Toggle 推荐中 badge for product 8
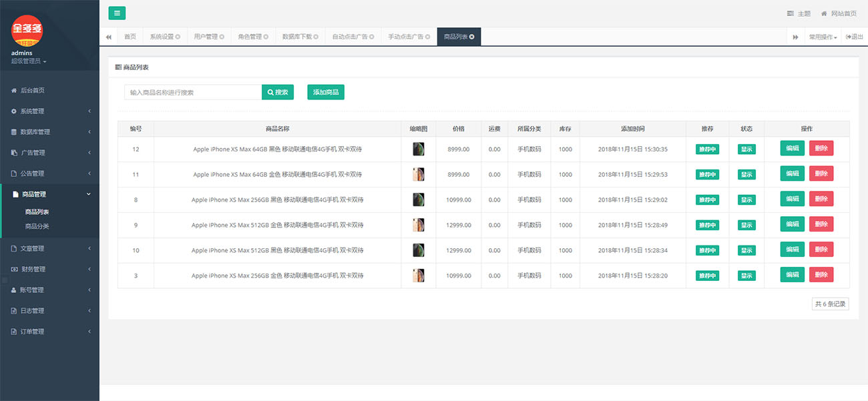Screen dimensions: 868x401 pos(707,199)
